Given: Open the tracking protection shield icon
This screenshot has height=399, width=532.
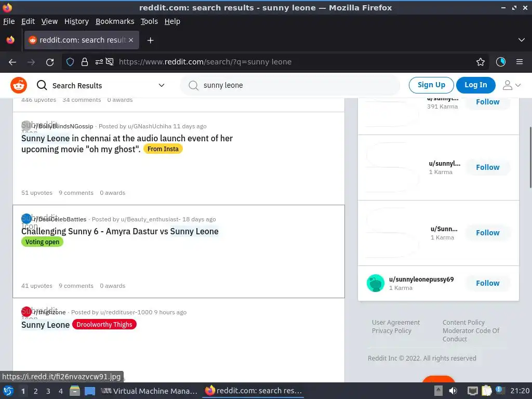Looking at the screenshot, I should point(70,62).
